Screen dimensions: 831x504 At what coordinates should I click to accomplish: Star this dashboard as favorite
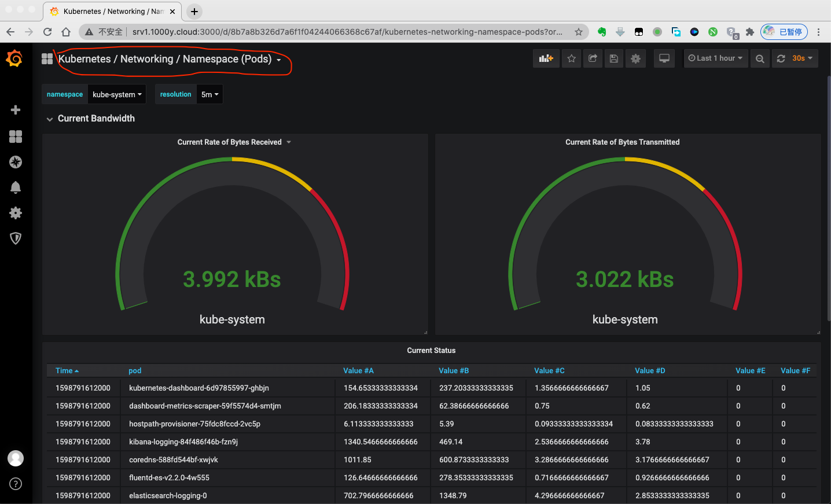(x=572, y=58)
